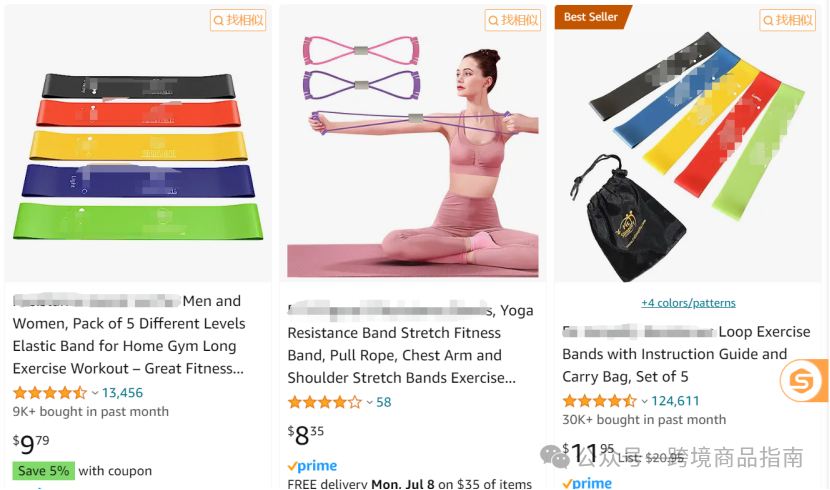Expand rating dropdown arrow beside 13,456
The width and height of the screenshot is (830, 490).
(95, 393)
